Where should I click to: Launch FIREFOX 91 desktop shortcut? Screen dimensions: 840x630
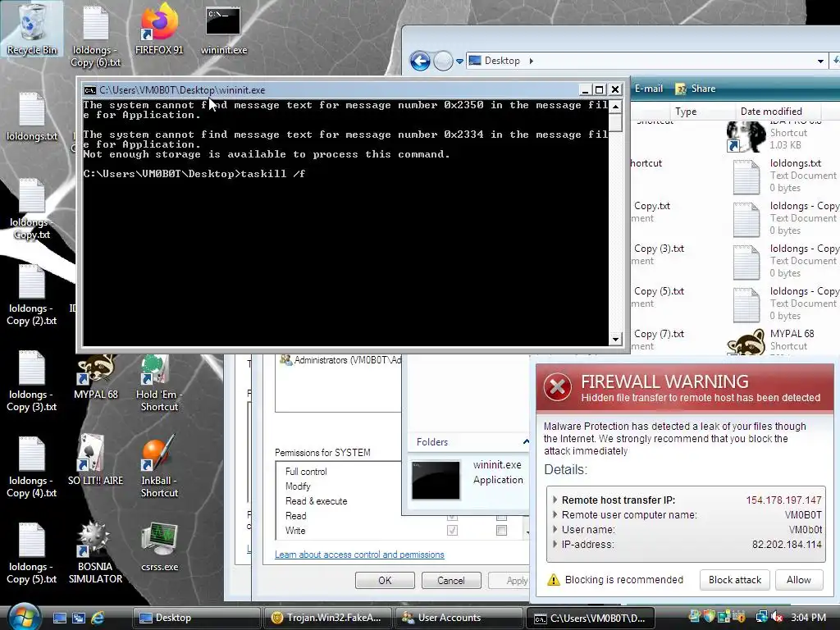[x=159, y=29]
